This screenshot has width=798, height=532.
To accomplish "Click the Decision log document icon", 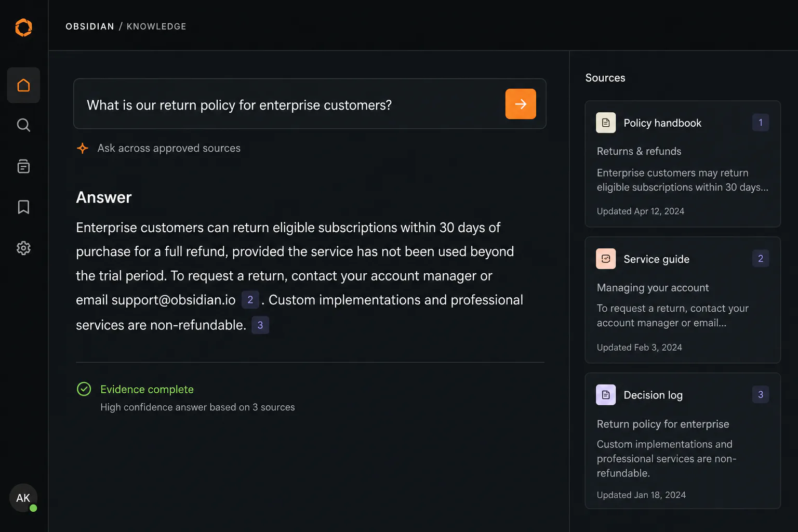I will (606, 395).
